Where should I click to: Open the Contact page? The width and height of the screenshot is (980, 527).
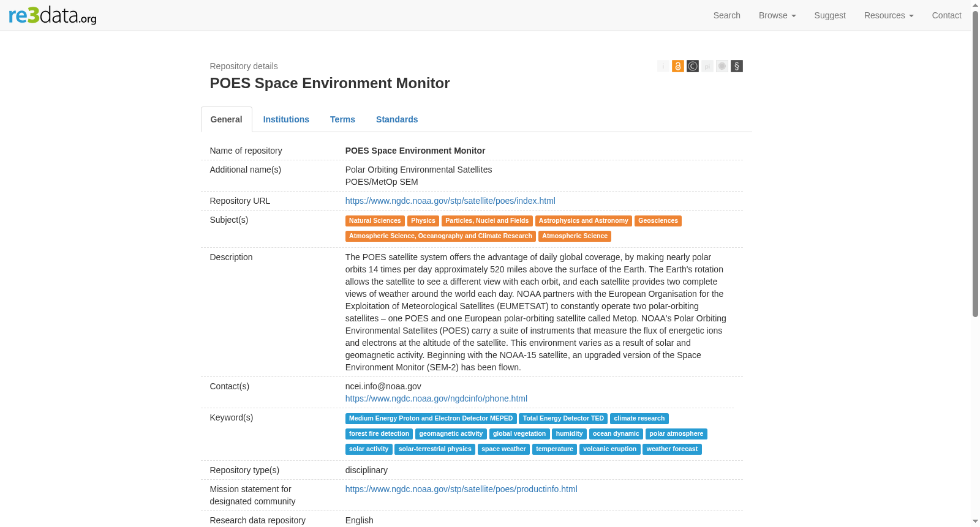pos(946,15)
